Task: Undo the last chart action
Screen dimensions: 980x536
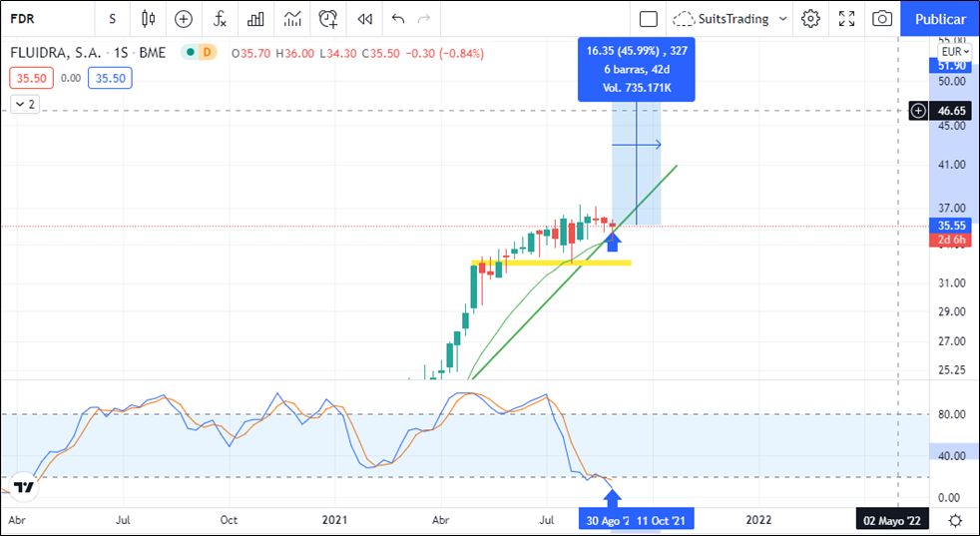Action: click(399, 19)
